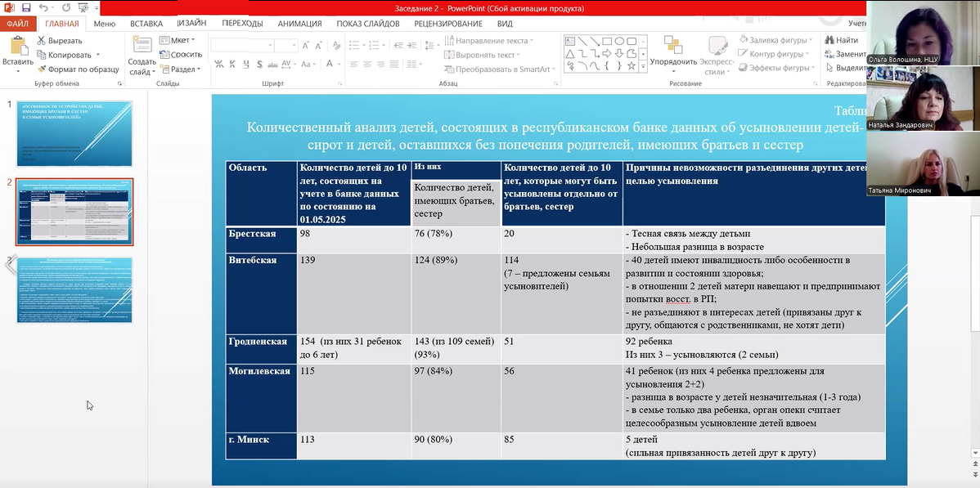Open the ФАЙЛ backstage tab
The height and width of the screenshot is (488, 980).
pyautogui.click(x=17, y=24)
